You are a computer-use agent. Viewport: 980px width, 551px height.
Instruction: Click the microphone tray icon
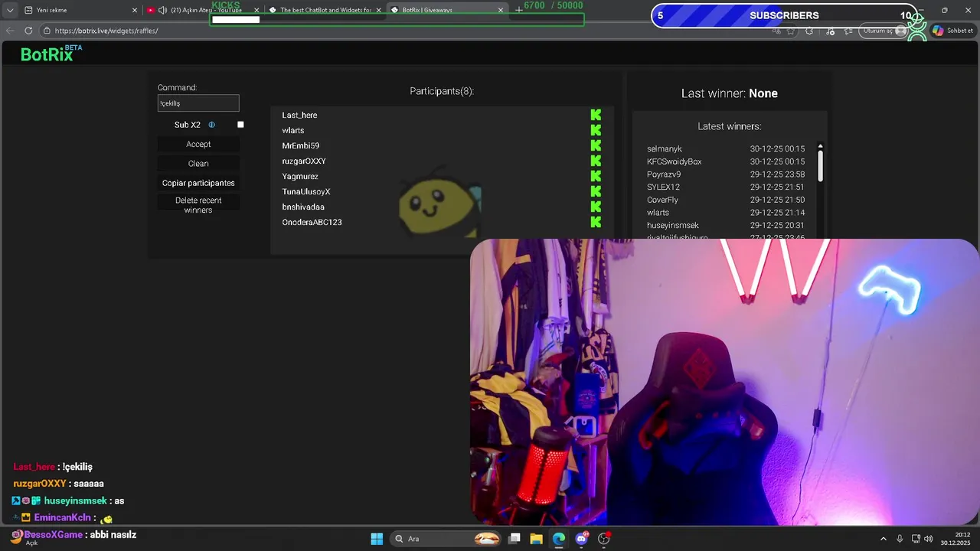[900, 539]
